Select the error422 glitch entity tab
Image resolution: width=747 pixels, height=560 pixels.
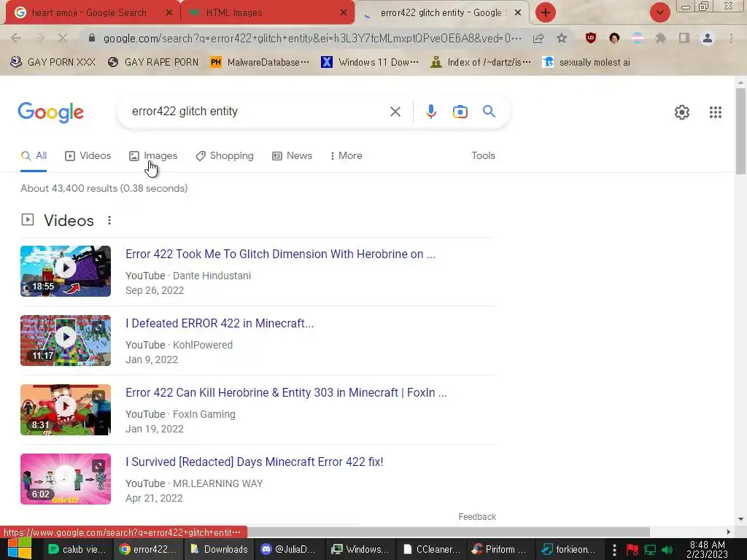pos(441,13)
